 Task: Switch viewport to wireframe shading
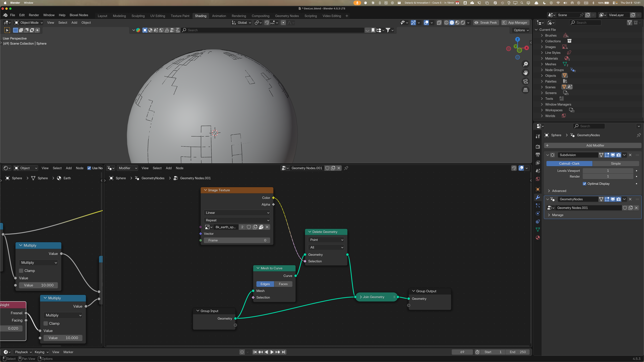coord(446,23)
